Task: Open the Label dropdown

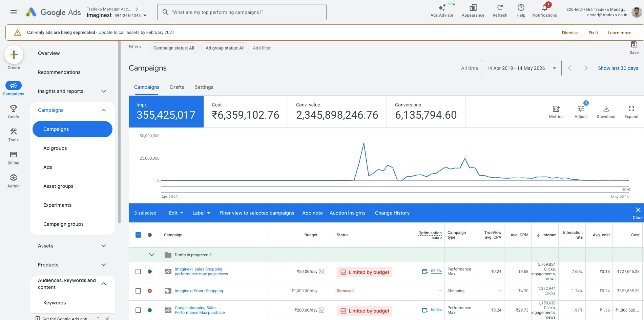Action: coord(201,213)
